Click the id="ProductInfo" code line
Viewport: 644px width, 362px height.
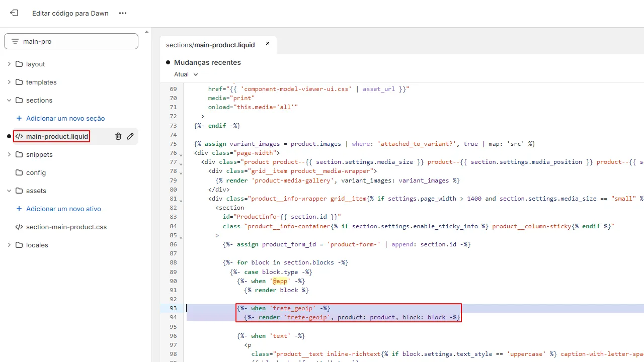coord(282,217)
